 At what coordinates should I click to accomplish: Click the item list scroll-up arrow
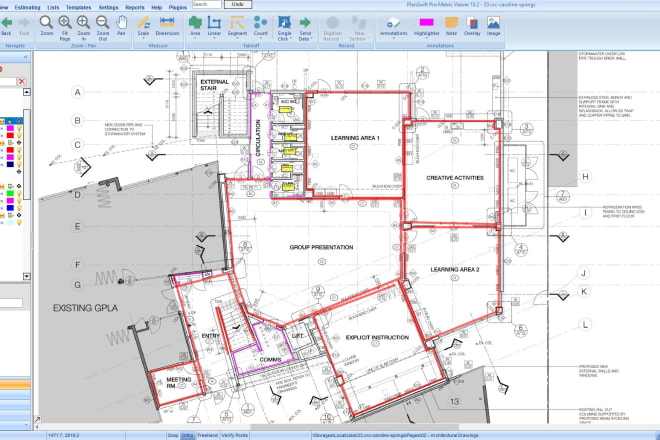tap(27, 92)
